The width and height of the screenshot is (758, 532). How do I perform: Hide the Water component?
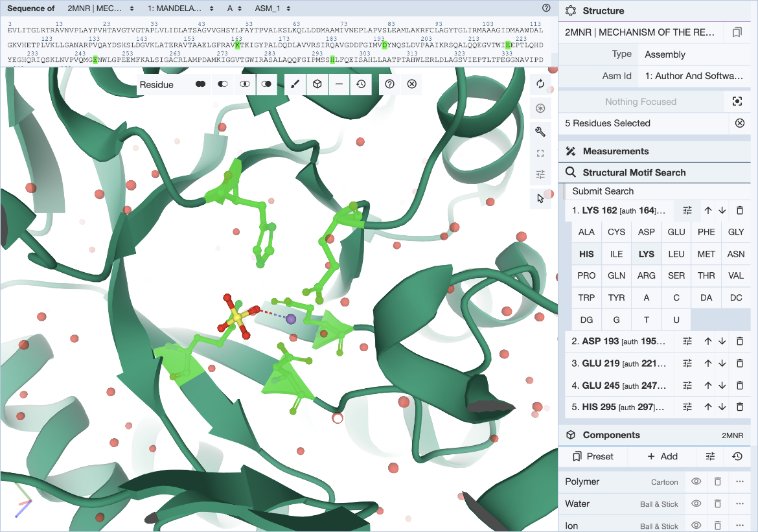click(696, 503)
